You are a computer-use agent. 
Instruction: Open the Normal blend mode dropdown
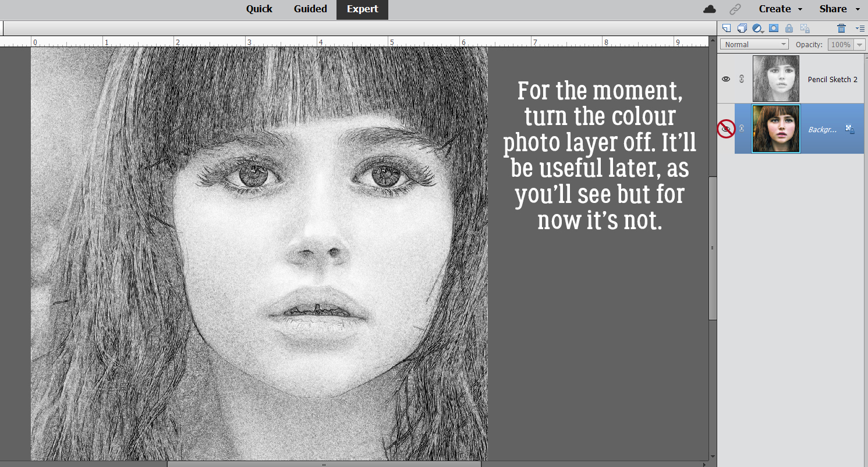[754, 44]
